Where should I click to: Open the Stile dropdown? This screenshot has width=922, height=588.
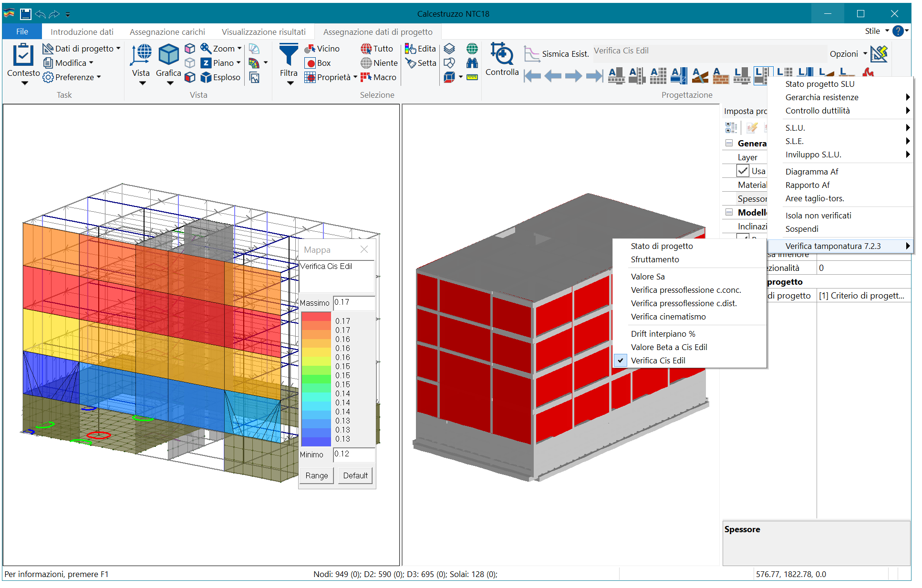(x=877, y=31)
